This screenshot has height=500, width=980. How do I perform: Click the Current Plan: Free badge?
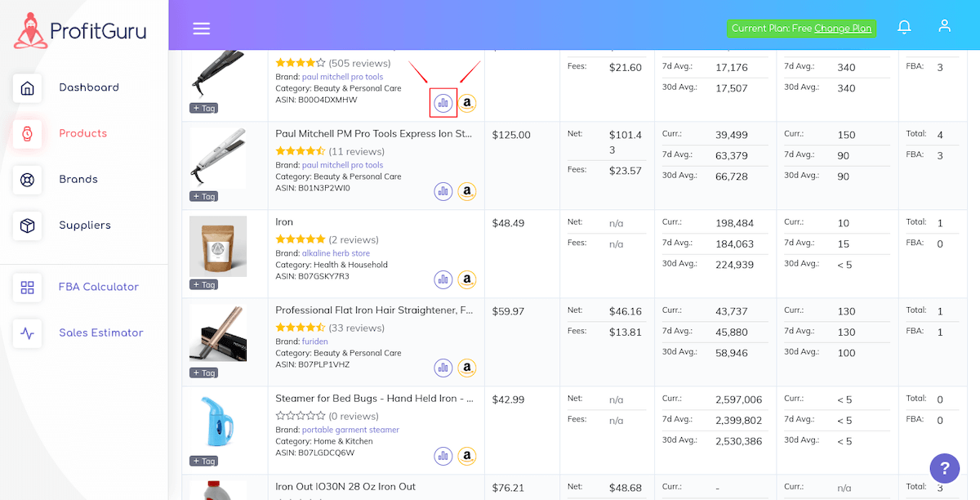point(801,29)
